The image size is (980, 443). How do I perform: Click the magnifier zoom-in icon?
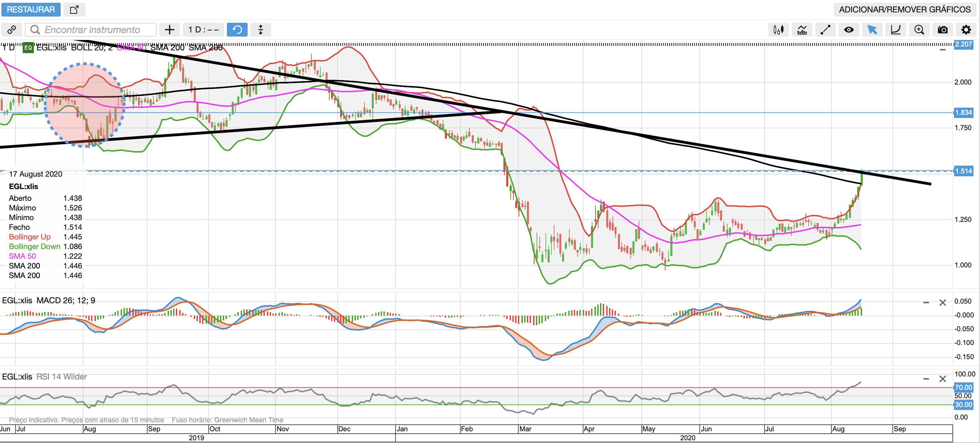tap(919, 30)
